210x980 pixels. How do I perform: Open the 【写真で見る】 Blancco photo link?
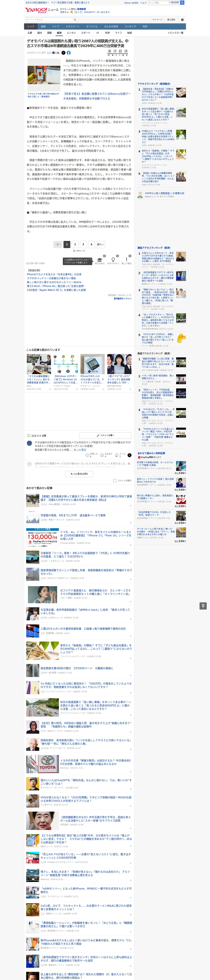[97, 96]
